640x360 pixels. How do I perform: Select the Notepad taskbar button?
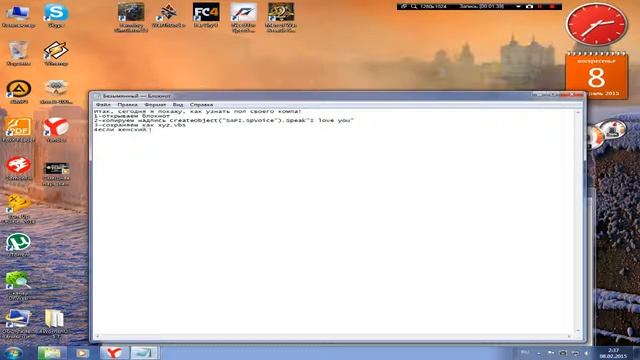pyautogui.click(x=143, y=353)
